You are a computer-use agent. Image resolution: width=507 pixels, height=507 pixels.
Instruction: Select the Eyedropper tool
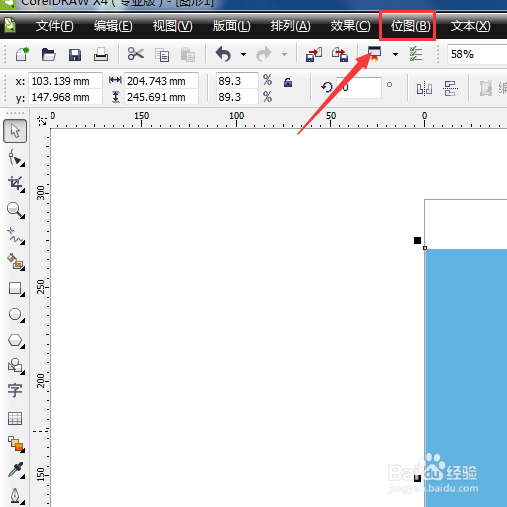15,470
